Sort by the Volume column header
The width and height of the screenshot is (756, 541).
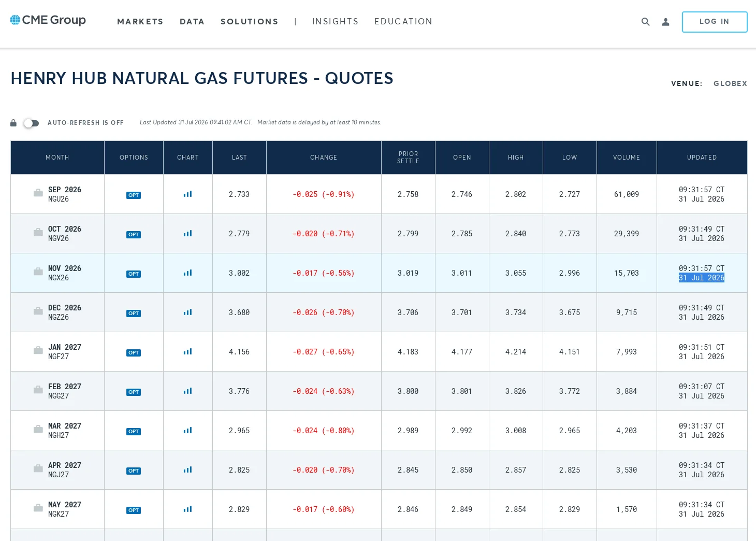coord(627,158)
